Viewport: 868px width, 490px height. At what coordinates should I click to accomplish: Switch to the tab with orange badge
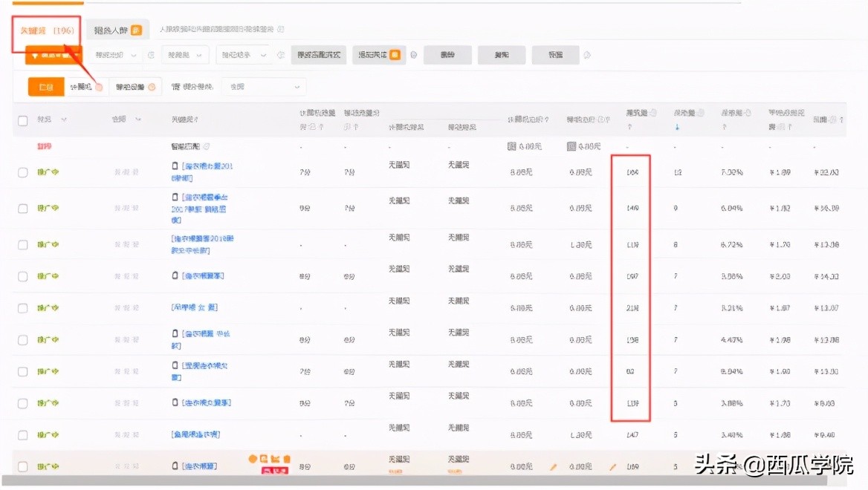coord(118,30)
